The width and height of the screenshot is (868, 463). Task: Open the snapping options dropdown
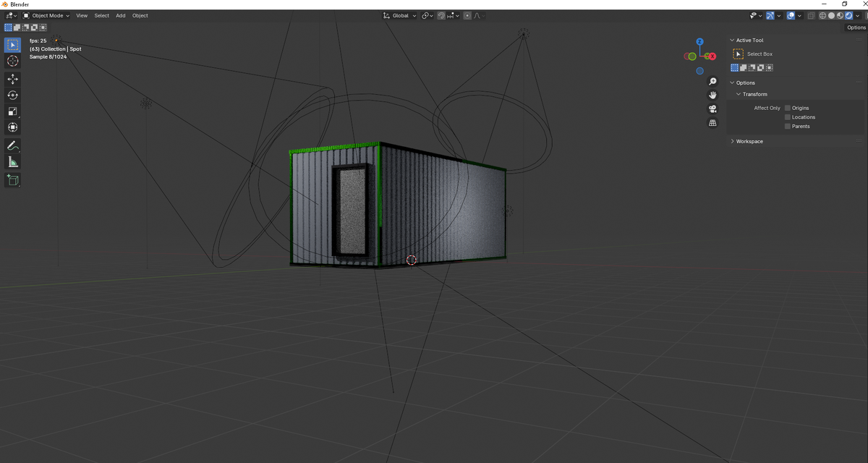point(454,15)
